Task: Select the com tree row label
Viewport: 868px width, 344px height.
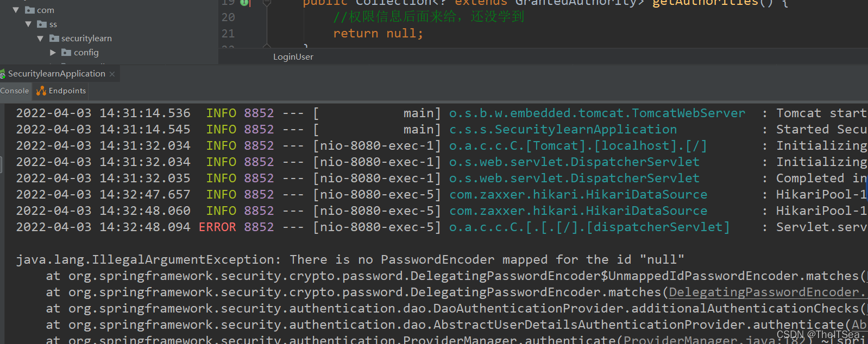Action: pos(46,10)
